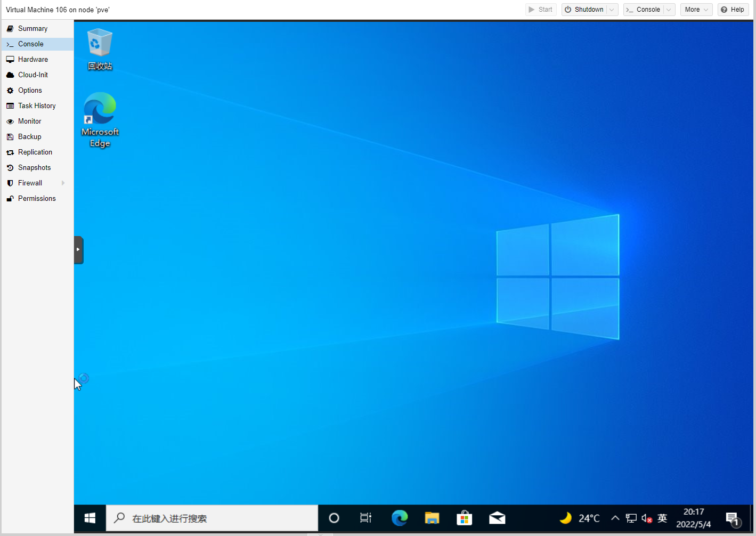
Task: Select Hardware in the VM sidebar
Action: pyautogui.click(x=33, y=60)
